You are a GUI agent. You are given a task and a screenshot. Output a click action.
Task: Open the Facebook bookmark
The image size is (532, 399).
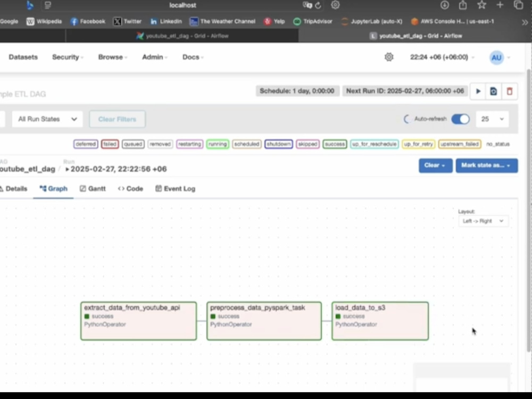(x=88, y=21)
